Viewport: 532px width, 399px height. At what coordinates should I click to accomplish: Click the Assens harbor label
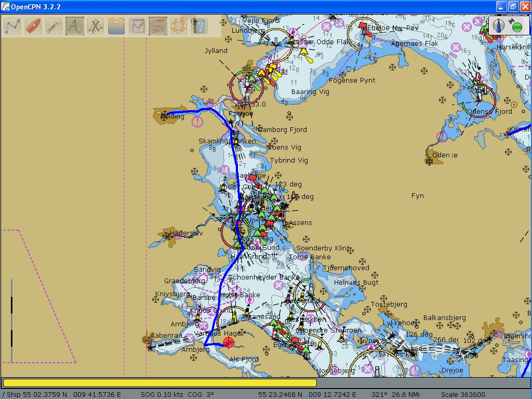[300, 223]
